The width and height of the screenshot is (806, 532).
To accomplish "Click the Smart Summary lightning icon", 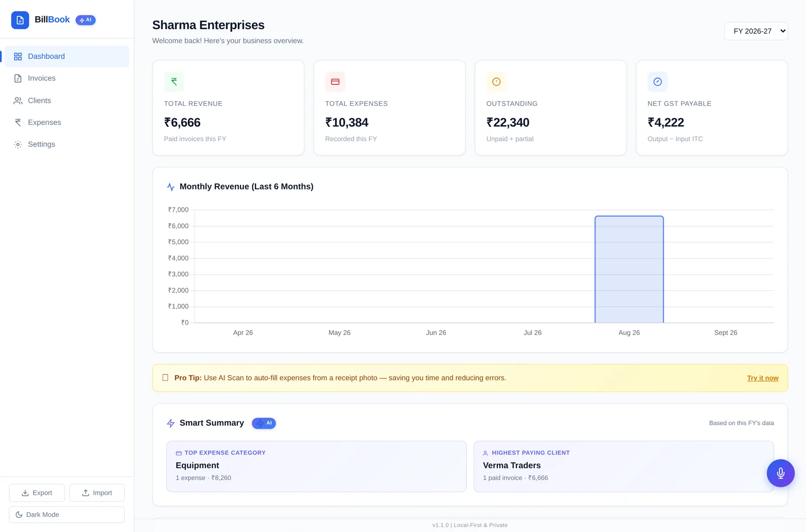I will point(171,423).
